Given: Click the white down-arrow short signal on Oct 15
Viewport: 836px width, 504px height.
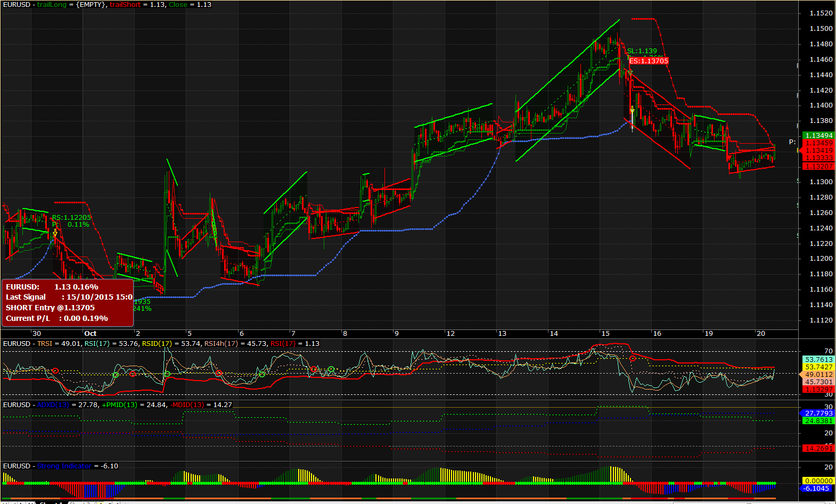Looking at the screenshot, I should (x=632, y=111).
